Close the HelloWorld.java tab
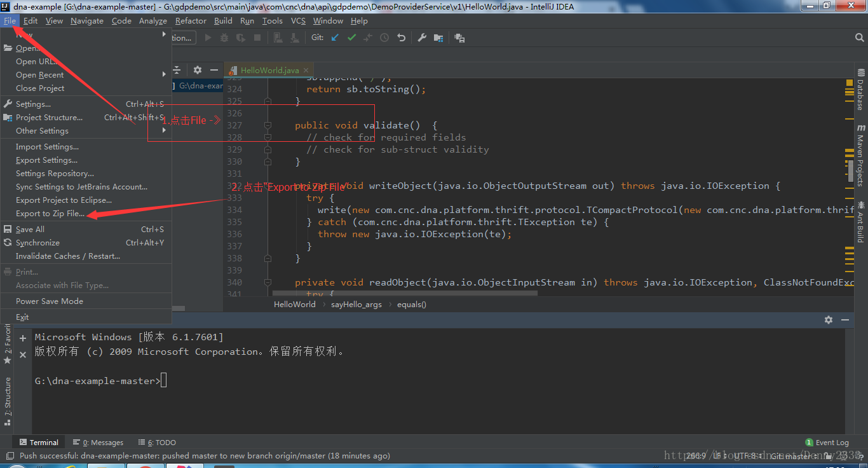The image size is (868, 468). (306, 71)
